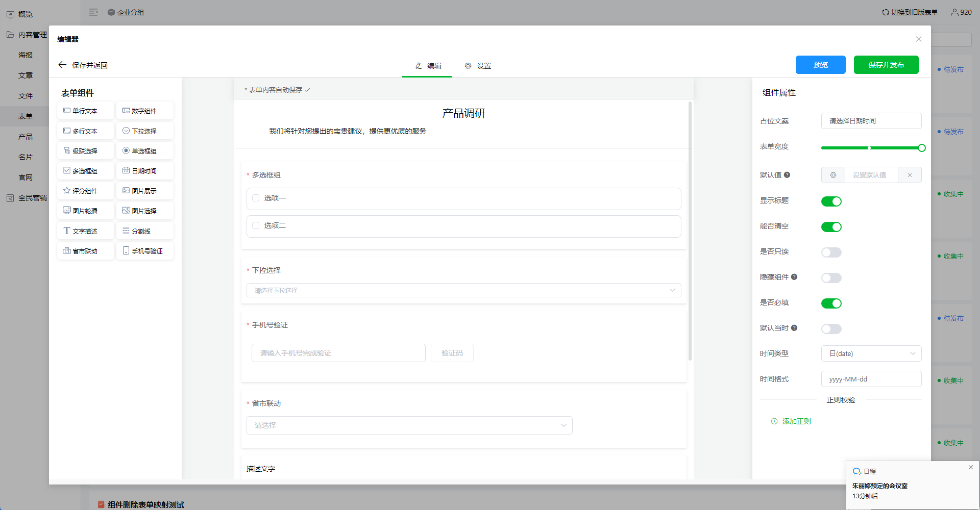Enable the 是否只读 switch
Viewport: 980px width, 510px height.
point(831,252)
